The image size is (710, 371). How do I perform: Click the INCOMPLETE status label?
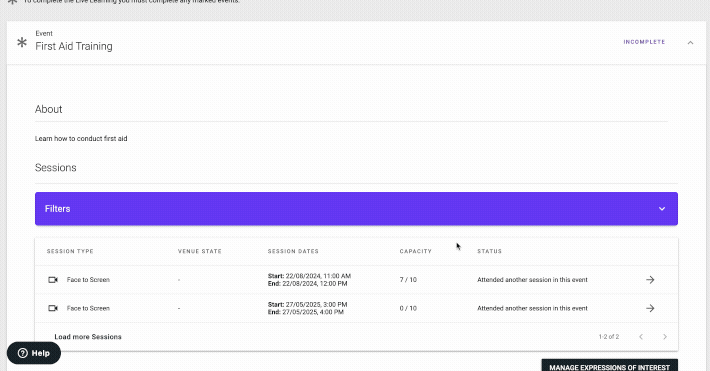point(644,42)
